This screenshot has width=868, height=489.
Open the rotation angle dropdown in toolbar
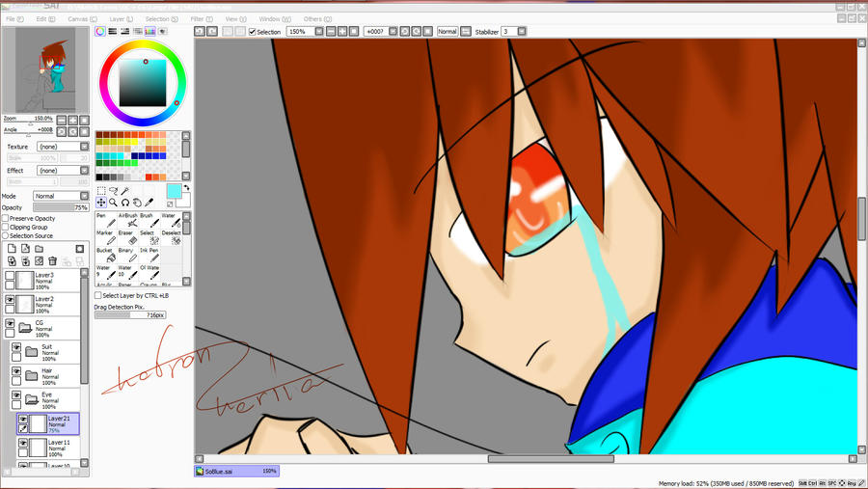click(393, 32)
